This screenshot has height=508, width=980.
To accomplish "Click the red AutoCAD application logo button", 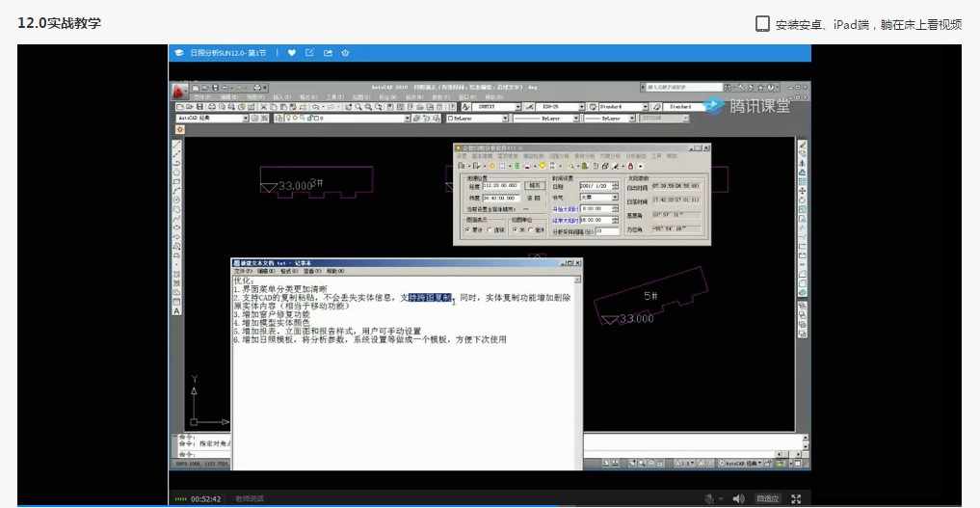I will (x=179, y=92).
